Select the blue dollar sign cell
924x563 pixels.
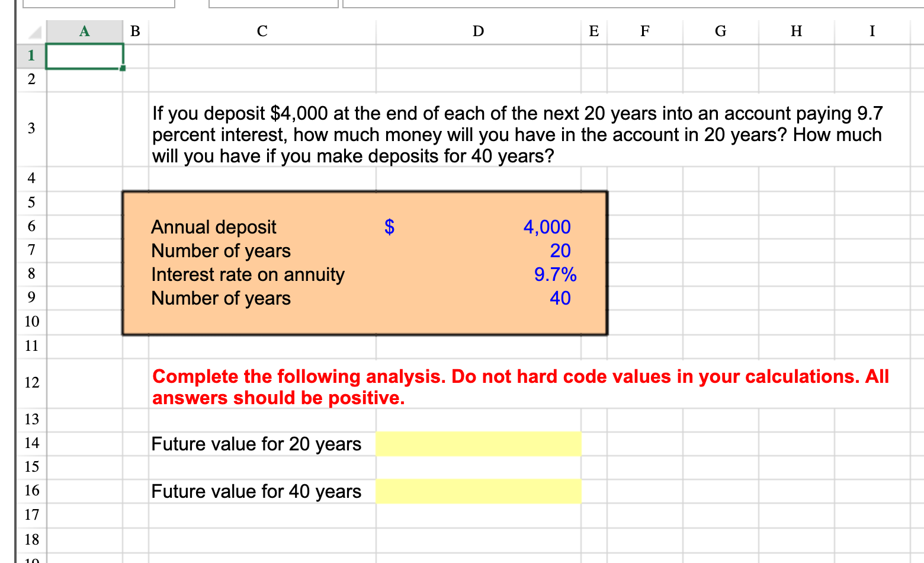[390, 227]
